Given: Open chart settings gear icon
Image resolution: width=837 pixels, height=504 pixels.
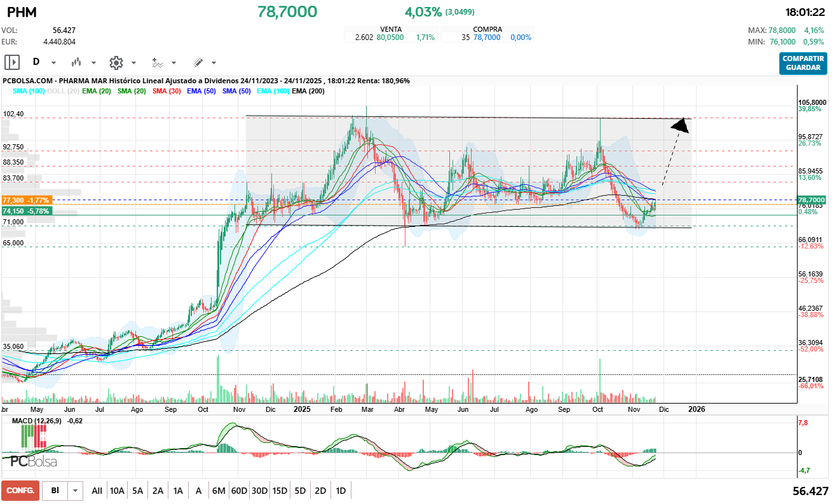Looking at the screenshot, I should (116, 62).
